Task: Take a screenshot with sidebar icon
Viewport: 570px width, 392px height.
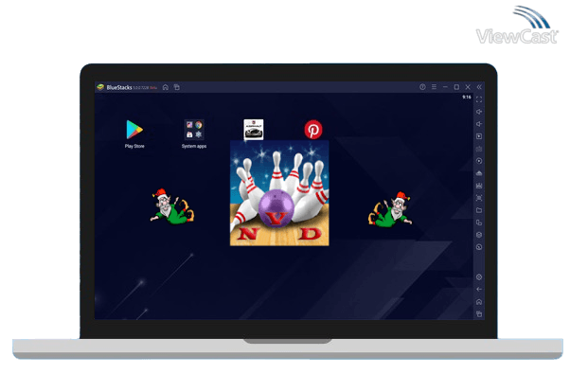Action: pyautogui.click(x=479, y=198)
